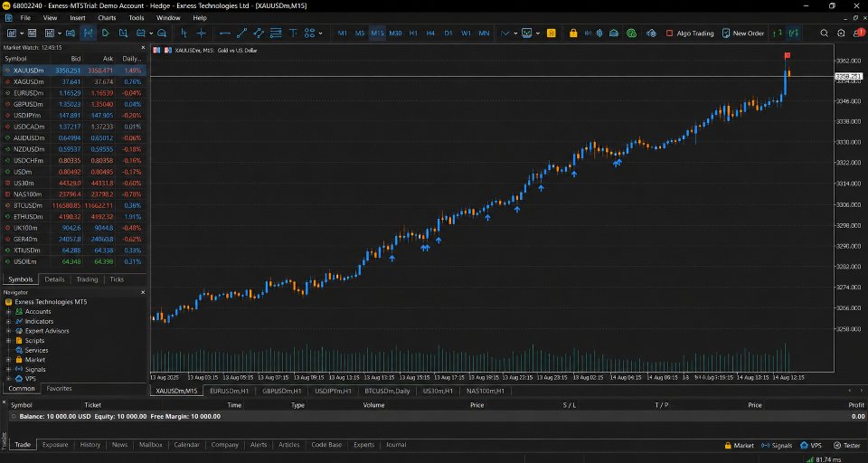Viewport: 868px width, 463px height.
Task: Switch chart timeframe to M5
Action: (360, 33)
